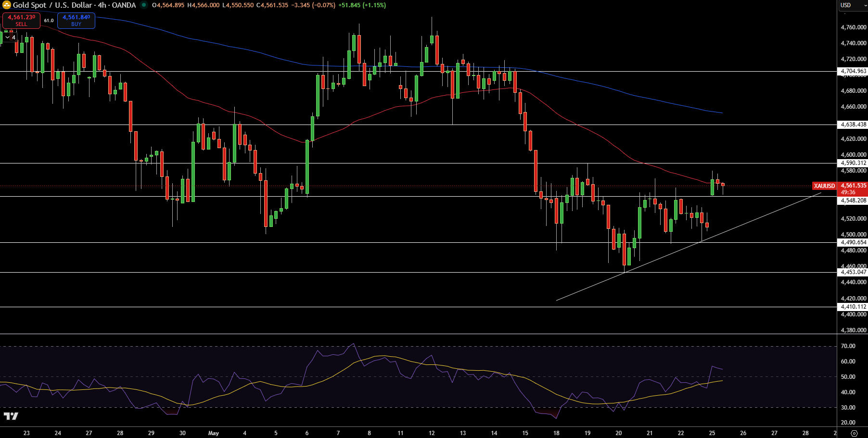Click the green +51.845 (+1.15%) change value
The width and height of the screenshot is (868, 438).
click(x=362, y=5)
